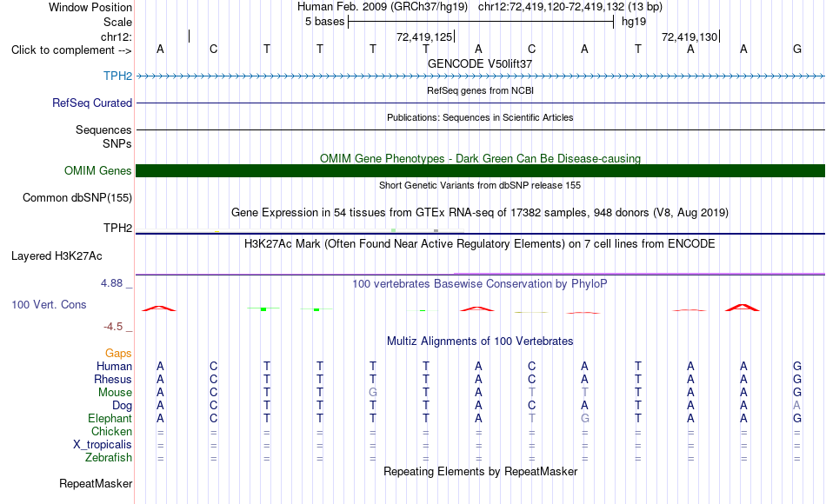The image size is (826, 504).
Task: Select the Chicken species label
Action: [x=111, y=431]
